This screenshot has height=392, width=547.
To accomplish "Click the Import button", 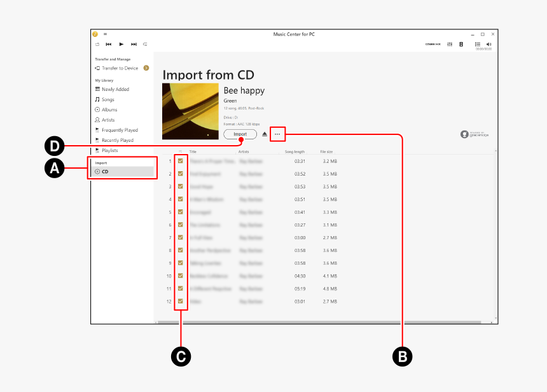I will coord(240,134).
